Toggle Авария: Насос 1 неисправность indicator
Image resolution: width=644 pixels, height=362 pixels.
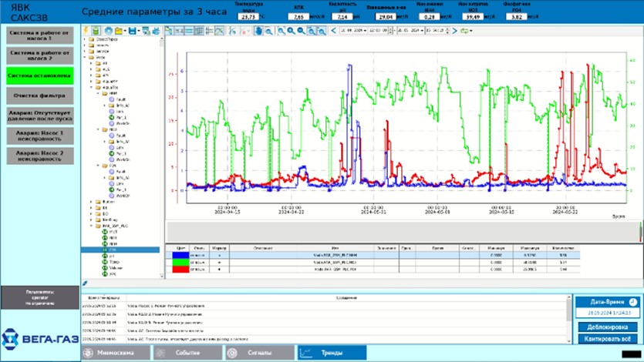pyautogui.click(x=40, y=136)
